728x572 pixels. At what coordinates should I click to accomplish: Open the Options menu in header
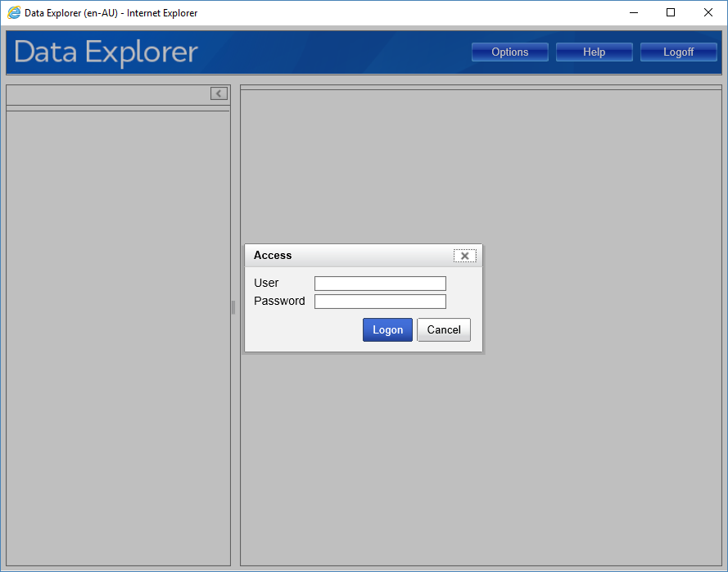509,52
